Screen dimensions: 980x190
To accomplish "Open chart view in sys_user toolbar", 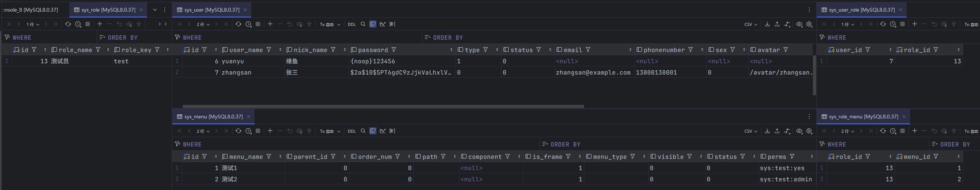I will click(x=383, y=24).
